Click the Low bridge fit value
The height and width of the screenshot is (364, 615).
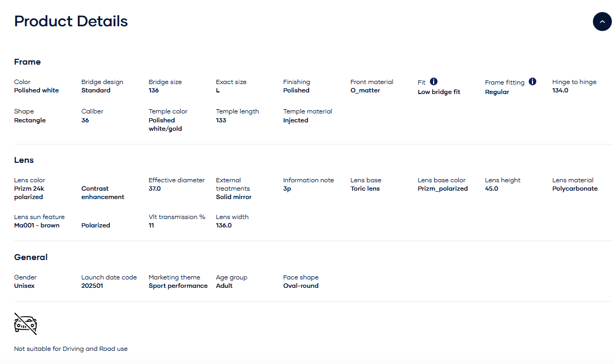[439, 92]
